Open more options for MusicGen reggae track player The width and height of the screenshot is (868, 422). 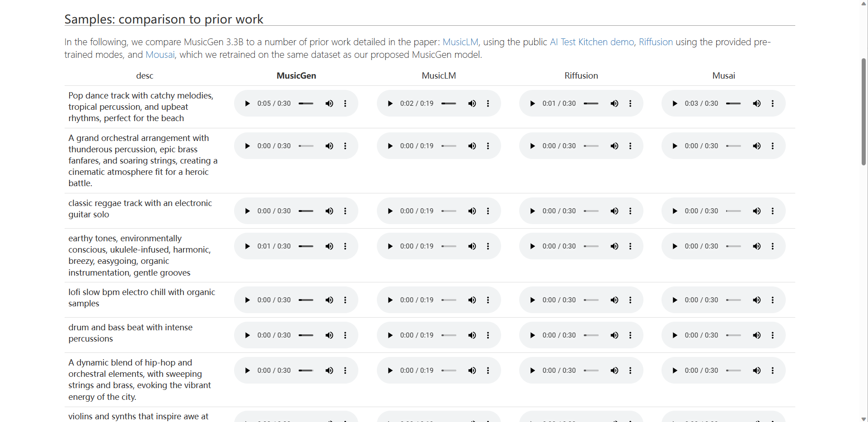(345, 211)
